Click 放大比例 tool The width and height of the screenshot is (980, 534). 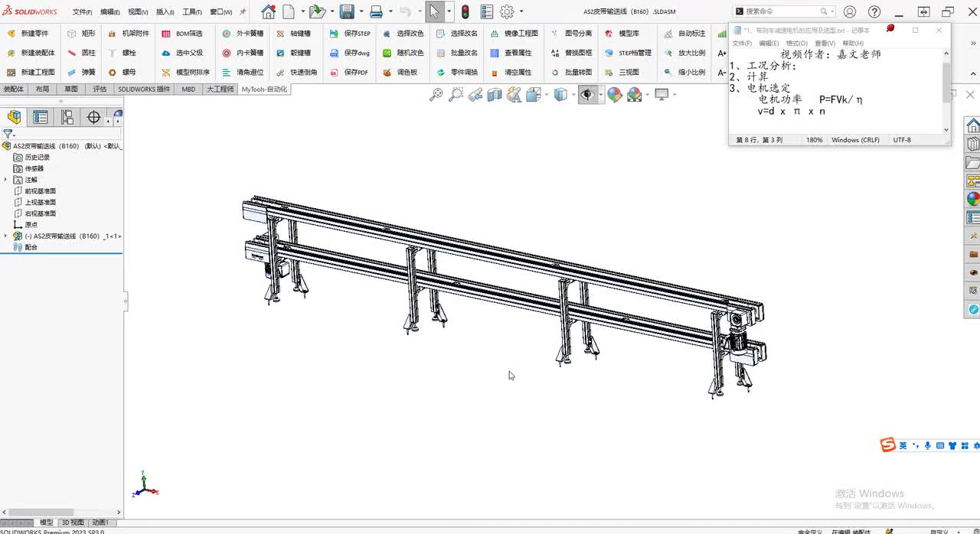click(x=684, y=53)
